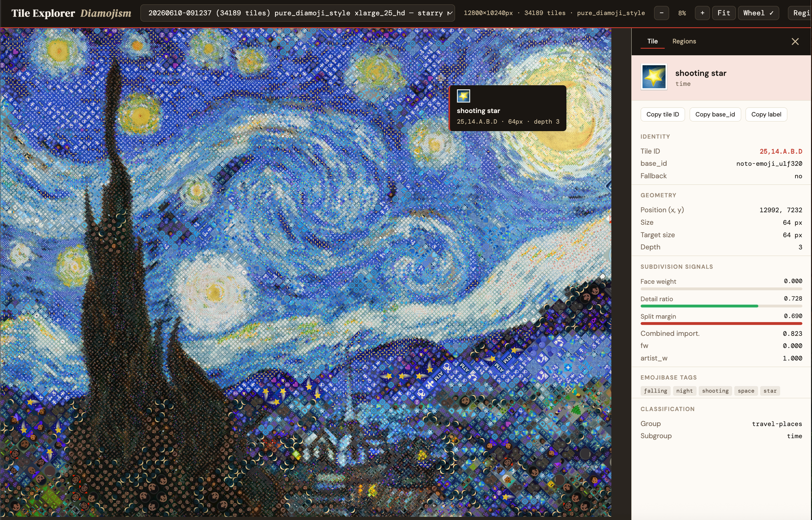The width and height of the screenshot is (812, 520).
Task: Click the 8% zoom level readout
Action: pyautogui.click(x=682, y=13)
